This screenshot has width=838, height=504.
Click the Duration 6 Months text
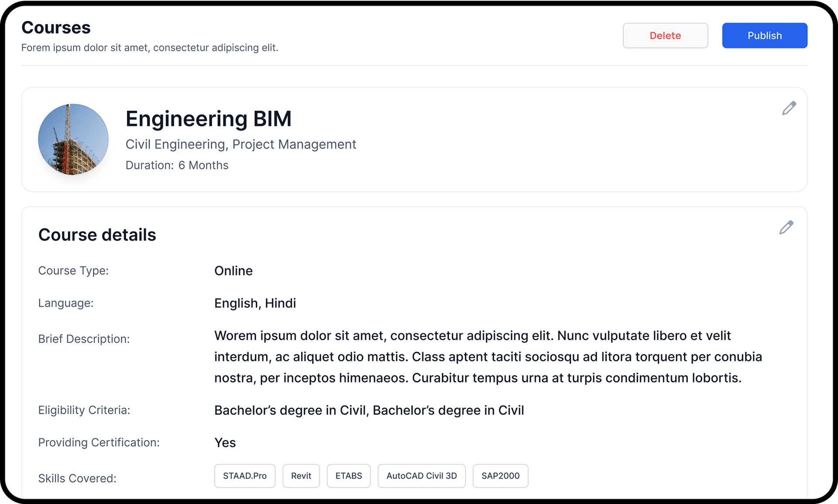[177, 165]
